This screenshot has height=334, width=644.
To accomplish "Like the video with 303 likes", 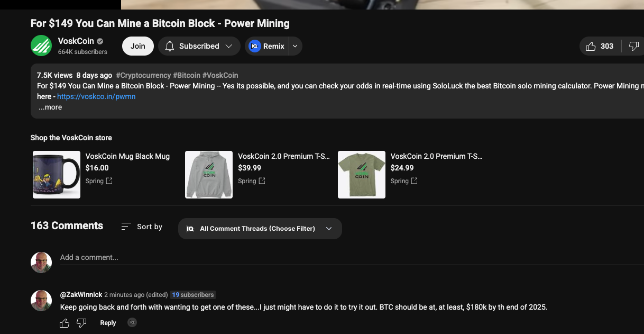I will tap(591, 46).
